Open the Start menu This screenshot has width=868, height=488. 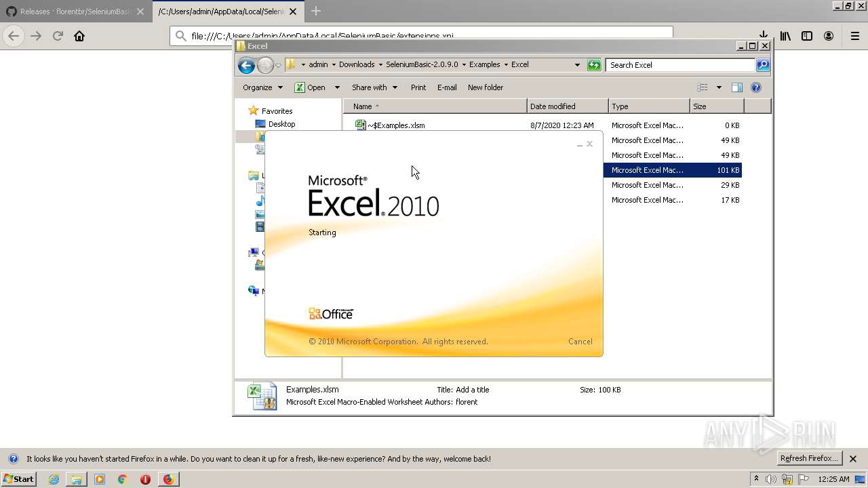18,479
